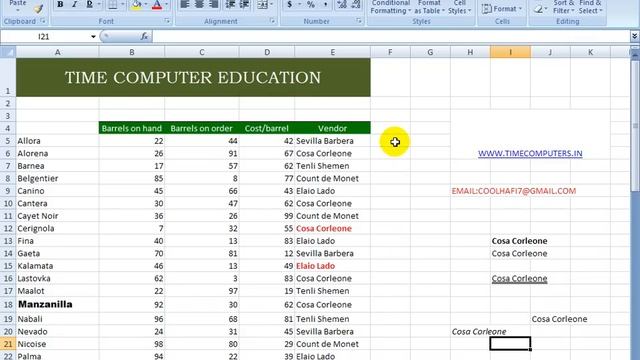The image size is (640, 360).
Task: Open Alignment dialog launcher
Action: tap(272, 21)
